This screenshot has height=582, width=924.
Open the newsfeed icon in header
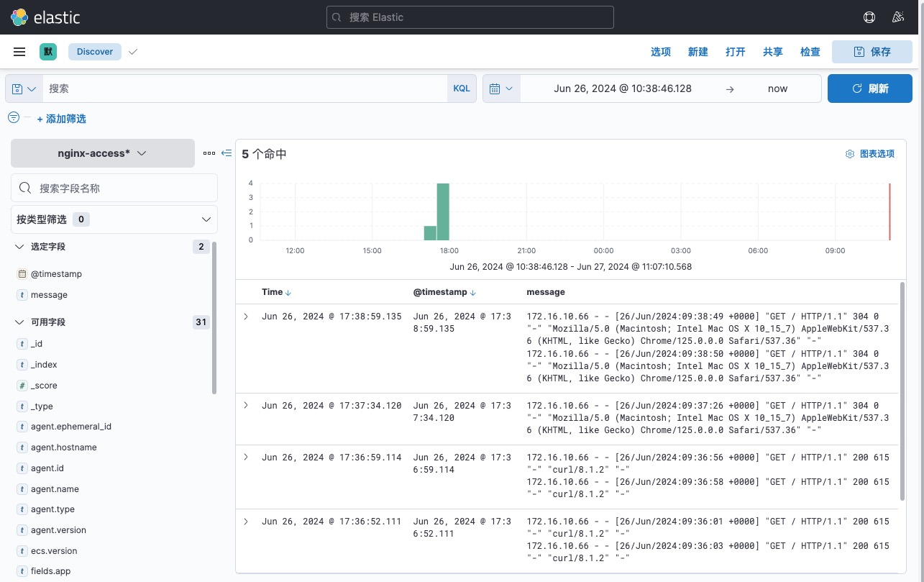coord(897,17)
